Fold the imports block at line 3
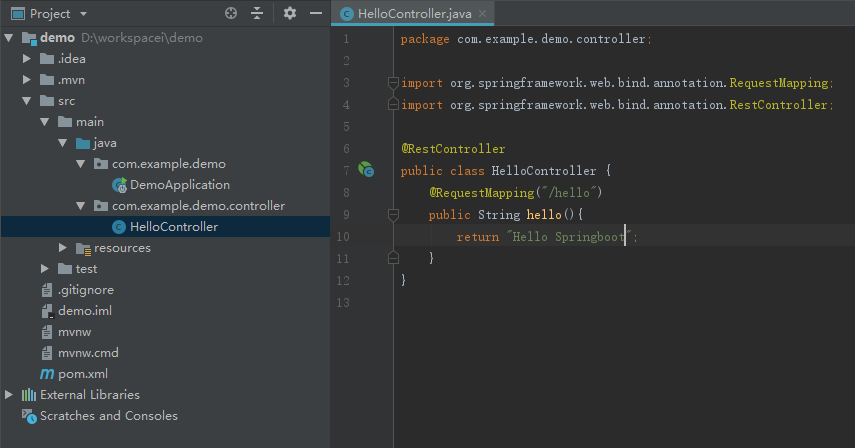The width and height of the screenshot is (855, 448). click(393, 82)
